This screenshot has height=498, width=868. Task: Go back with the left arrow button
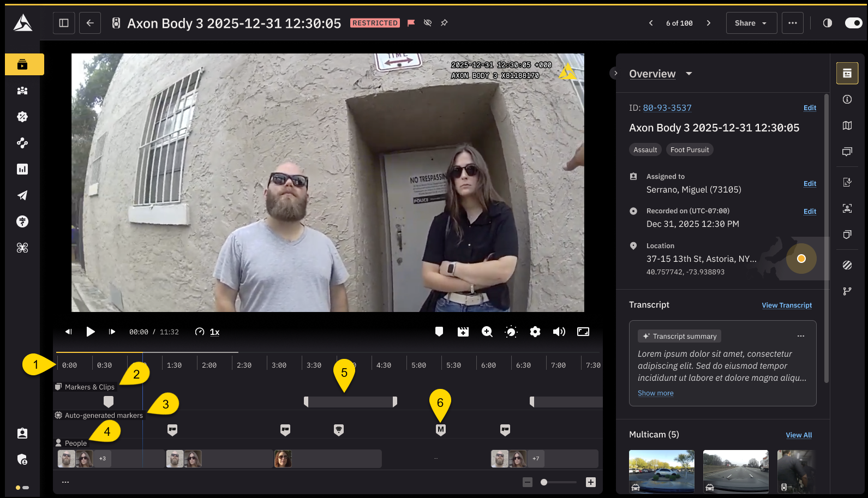(90, 23)
